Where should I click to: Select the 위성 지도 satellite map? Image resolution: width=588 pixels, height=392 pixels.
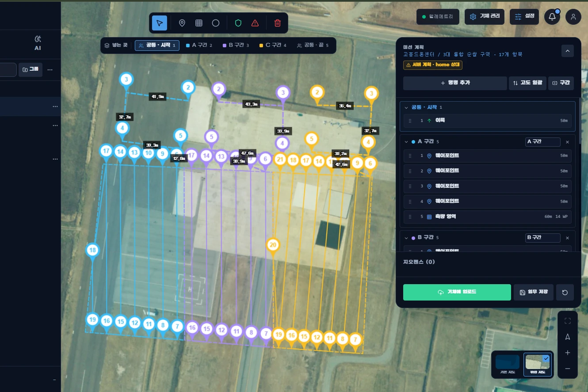[x=538, y=365]
